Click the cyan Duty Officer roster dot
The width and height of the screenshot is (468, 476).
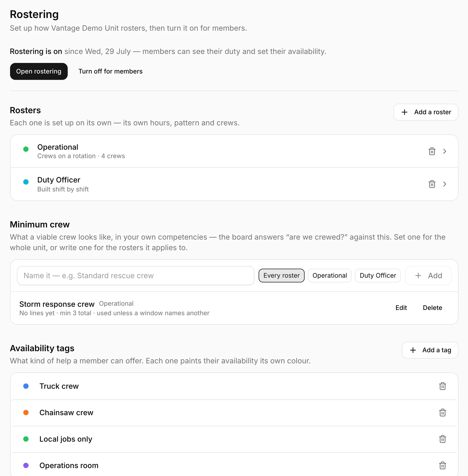26,182
